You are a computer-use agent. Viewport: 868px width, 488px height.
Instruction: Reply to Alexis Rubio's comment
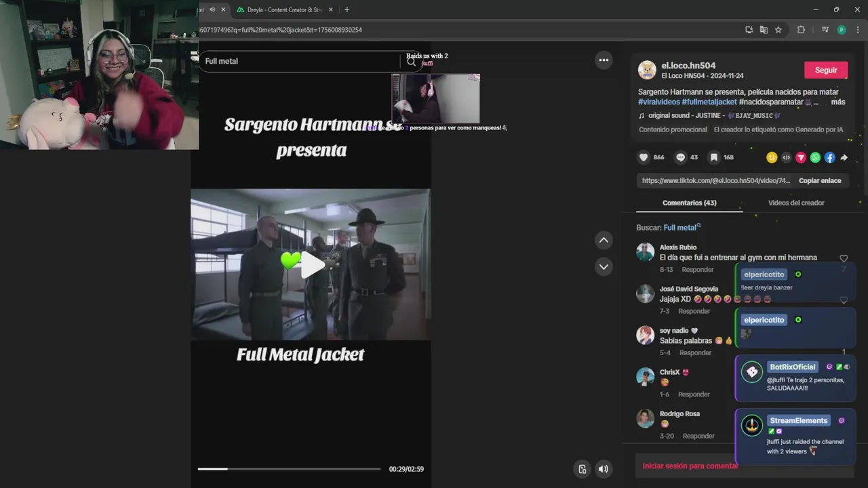pos(698,270)
